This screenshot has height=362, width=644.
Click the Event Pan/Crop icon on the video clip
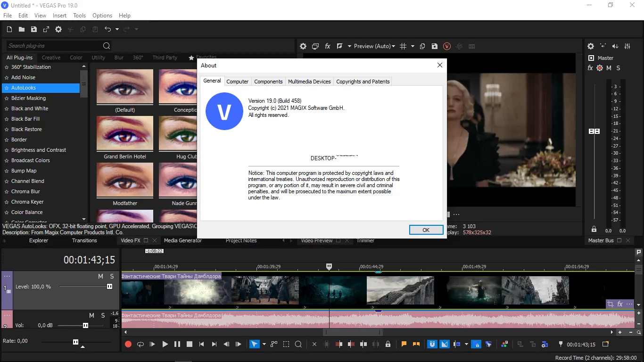click(x=611, y=304)
